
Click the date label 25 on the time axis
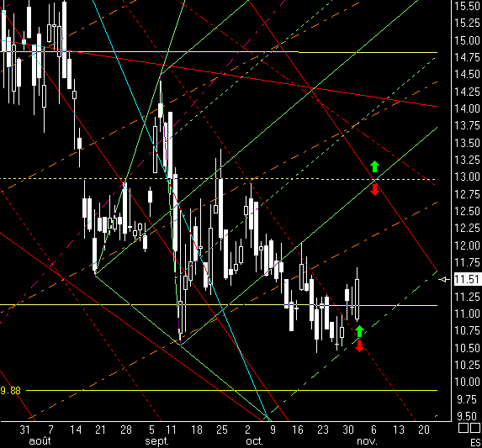pyautogui.click(x=222, y=430)
